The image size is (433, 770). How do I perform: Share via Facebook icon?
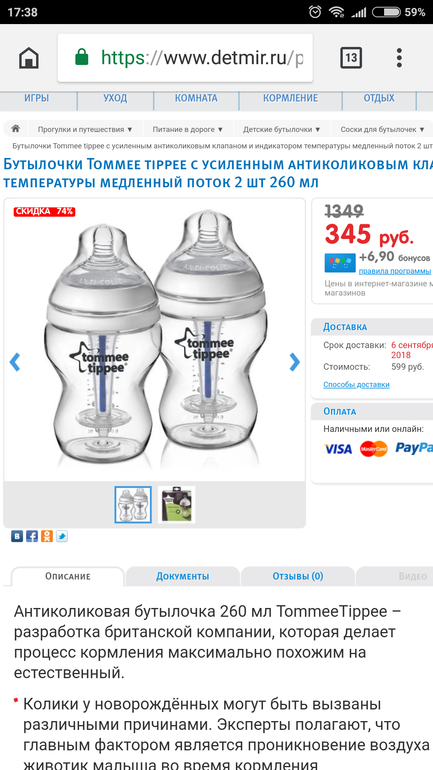pyautogui.click(x=32, y=536)
